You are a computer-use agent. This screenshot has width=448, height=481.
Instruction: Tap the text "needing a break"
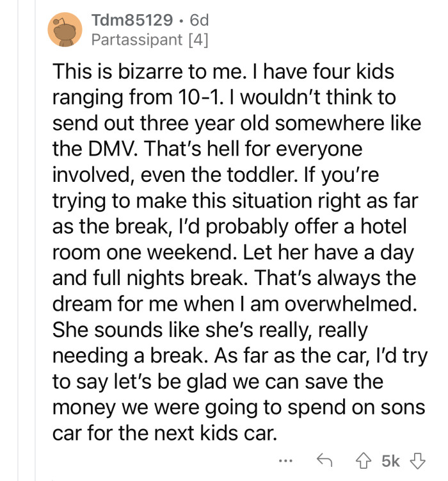[131, 356]
